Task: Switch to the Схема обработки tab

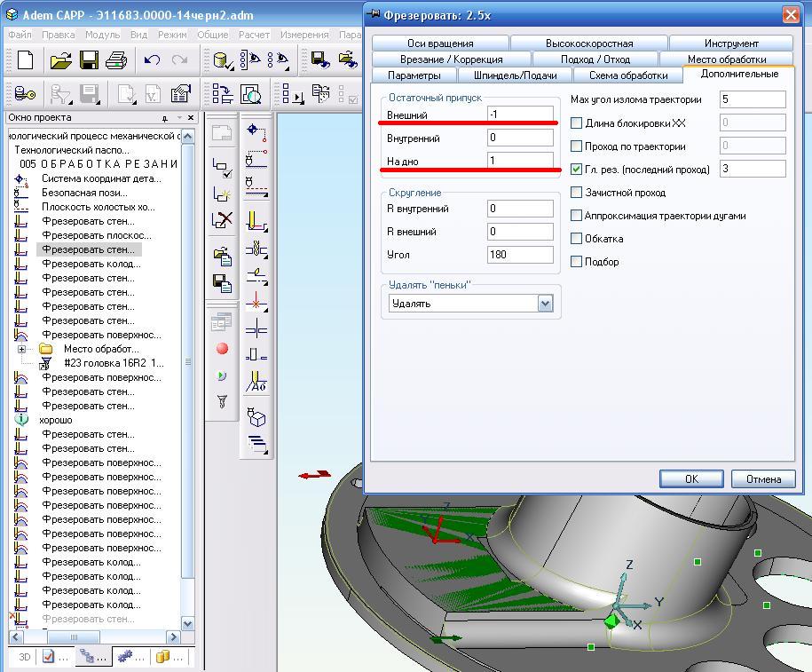Action: 628,75
